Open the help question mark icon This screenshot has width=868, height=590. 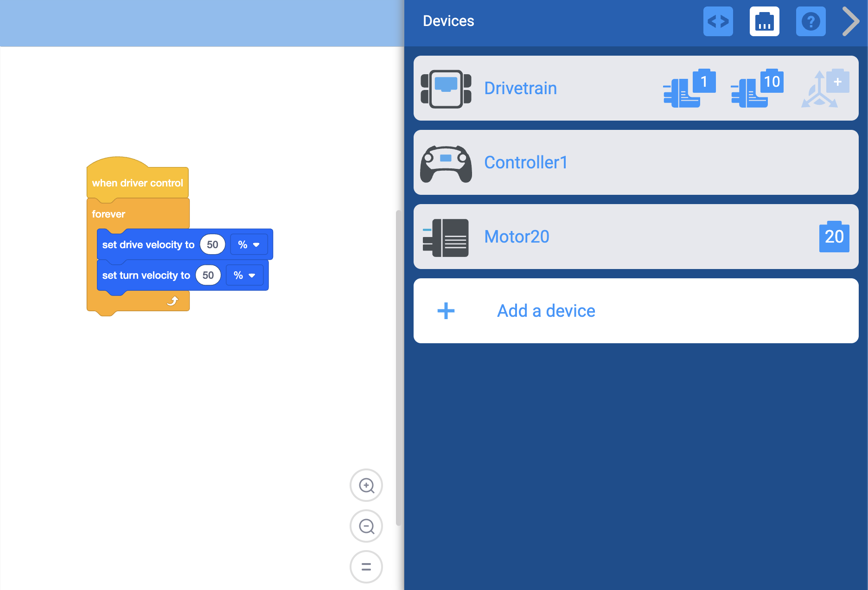tap(811, 21)
